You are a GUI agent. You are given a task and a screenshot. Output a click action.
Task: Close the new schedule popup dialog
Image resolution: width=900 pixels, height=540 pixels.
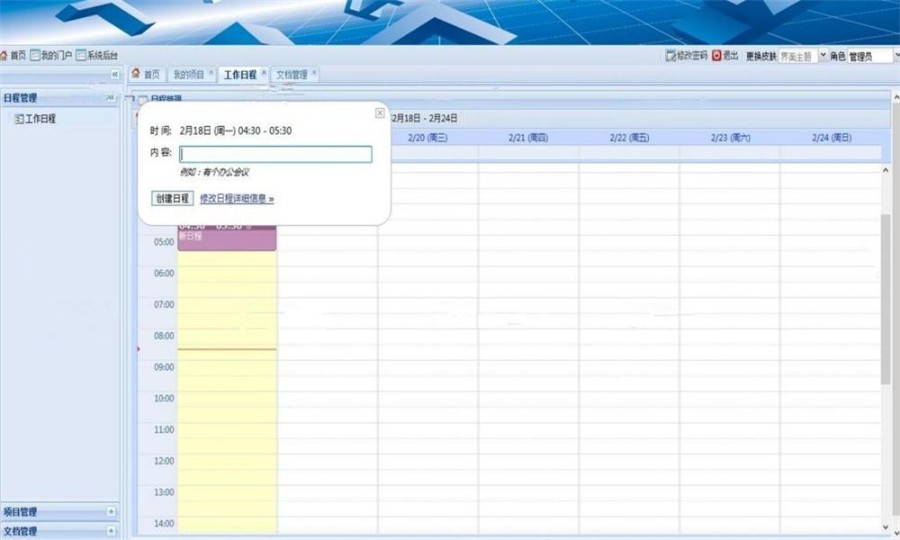pyautogui.click(x=379, y=113)
